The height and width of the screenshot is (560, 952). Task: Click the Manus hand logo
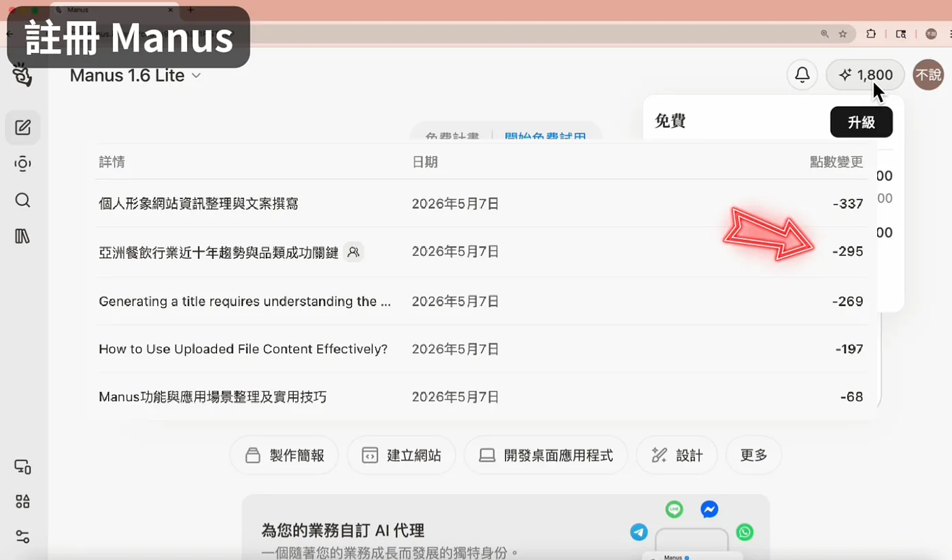click(x=22, y=75)
